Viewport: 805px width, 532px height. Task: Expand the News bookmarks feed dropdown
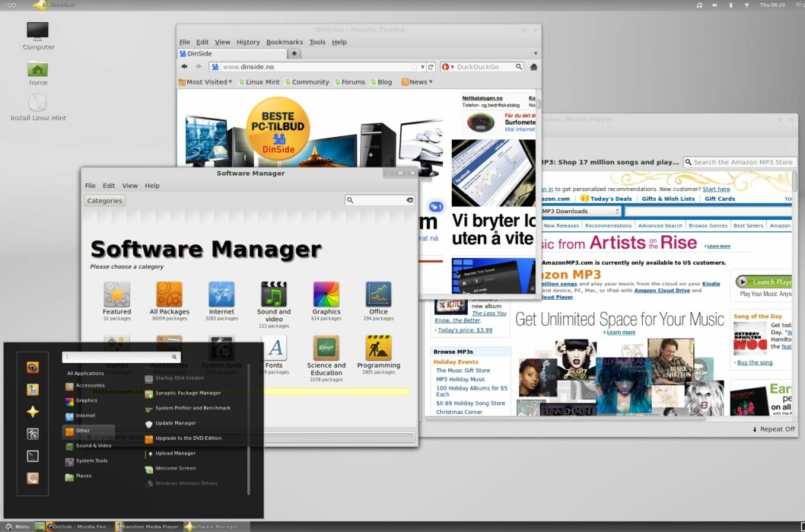pos(430,81)
